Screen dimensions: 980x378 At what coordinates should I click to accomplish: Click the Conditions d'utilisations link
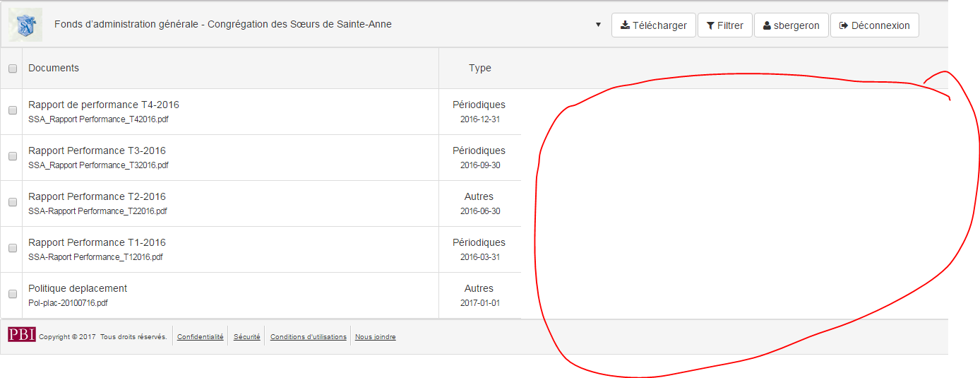pos(308,337)
